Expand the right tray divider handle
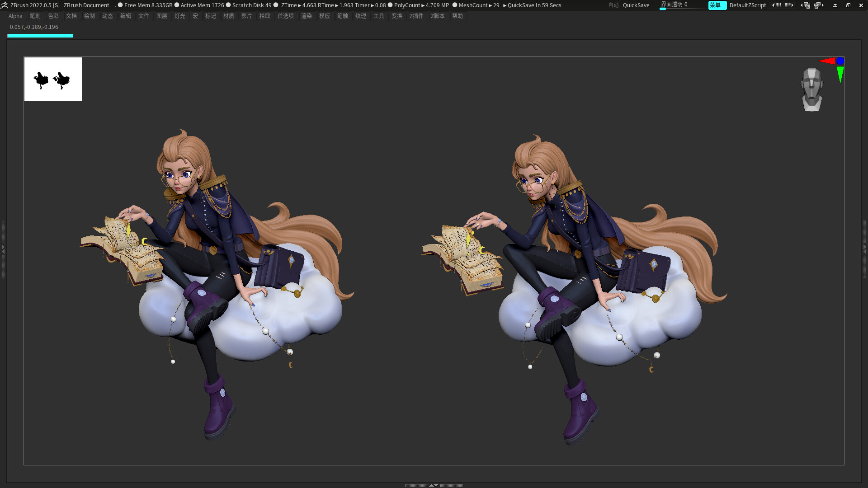Screen dimensions: 868x488 tap(865, 249)
